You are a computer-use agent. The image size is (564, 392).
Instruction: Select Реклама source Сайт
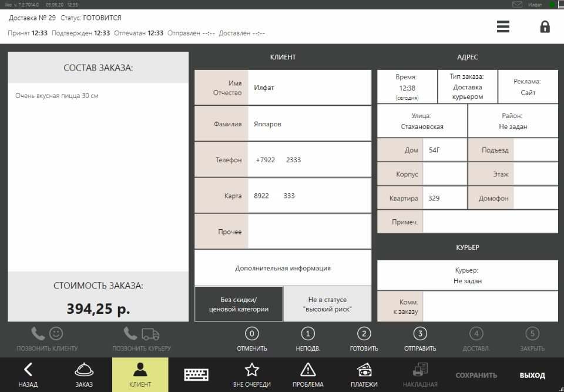528,87
